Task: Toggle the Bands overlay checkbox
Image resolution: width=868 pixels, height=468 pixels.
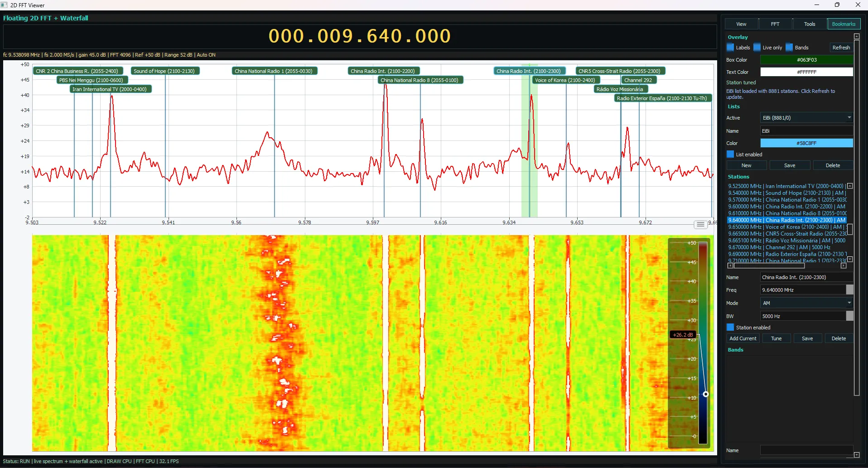Action: 789,47
